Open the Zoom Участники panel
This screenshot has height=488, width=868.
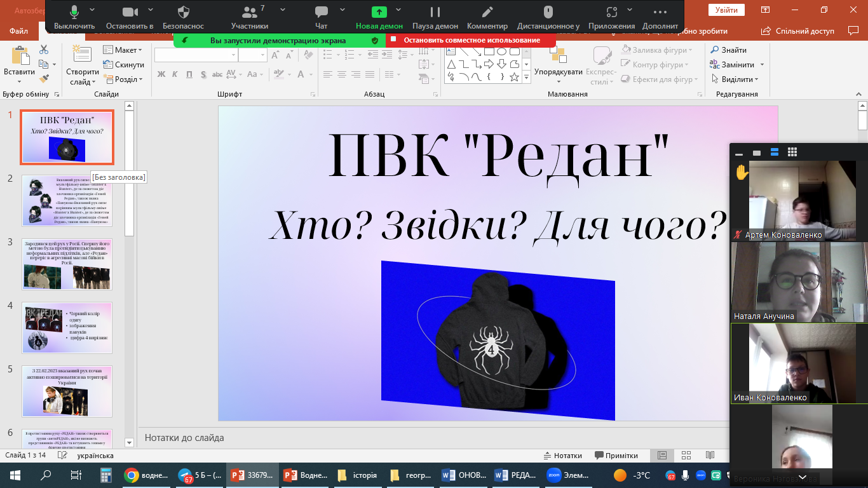coord(249,17)
